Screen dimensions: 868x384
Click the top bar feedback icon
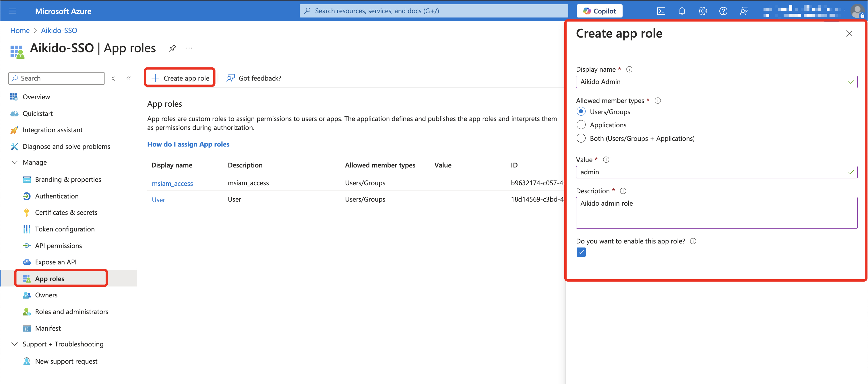744,11
